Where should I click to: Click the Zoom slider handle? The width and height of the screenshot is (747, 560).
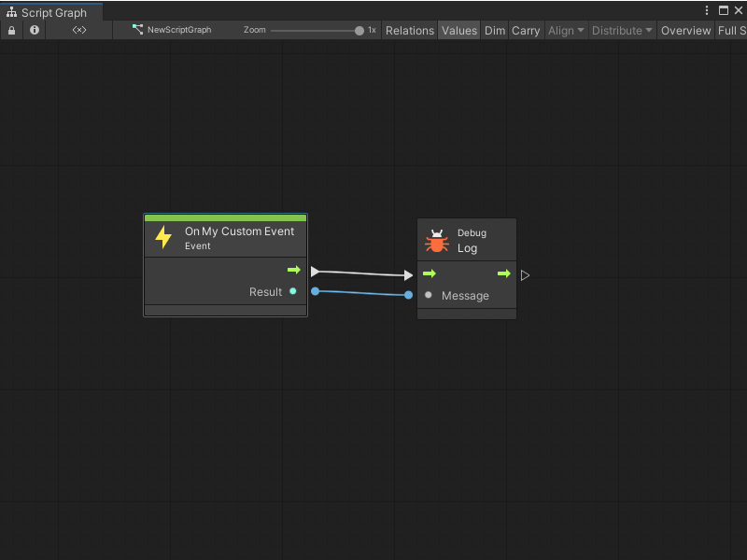(359, 30)
